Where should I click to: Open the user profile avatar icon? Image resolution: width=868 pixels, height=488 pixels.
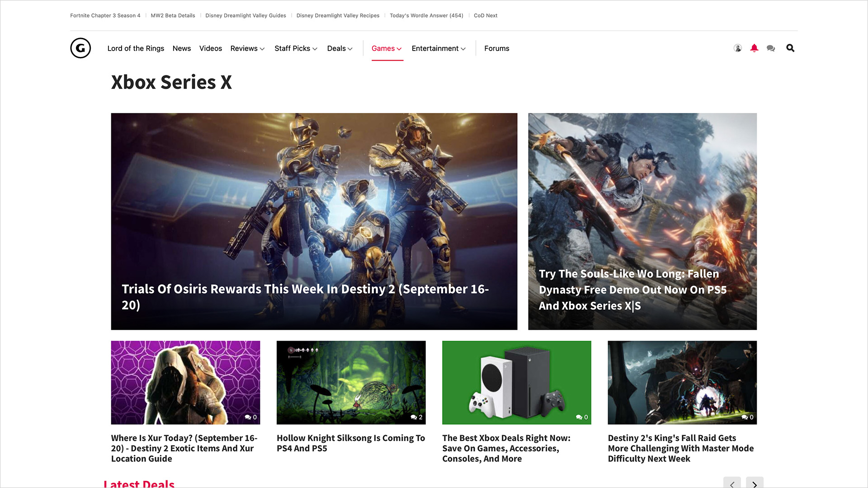(737, 48)
